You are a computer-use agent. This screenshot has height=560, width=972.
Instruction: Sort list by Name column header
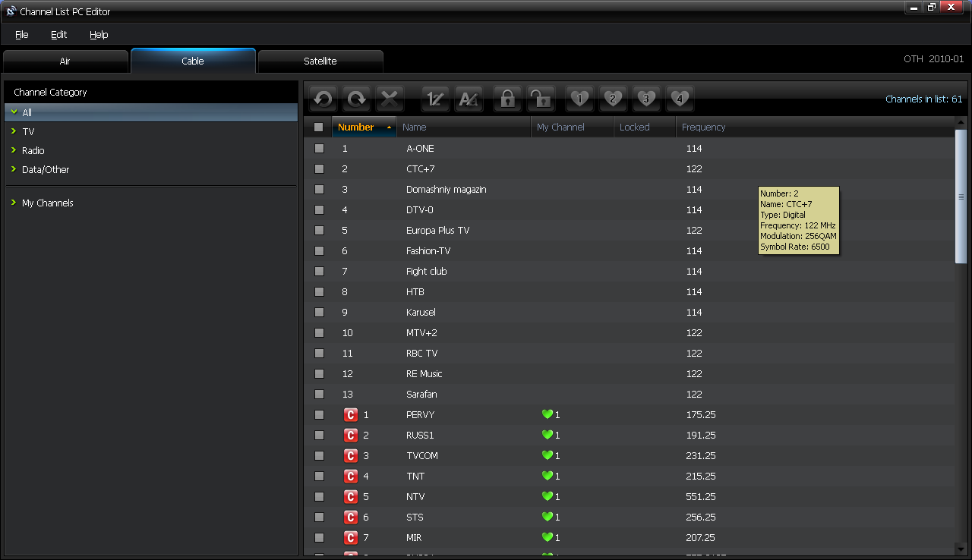(x=415, y=127)
